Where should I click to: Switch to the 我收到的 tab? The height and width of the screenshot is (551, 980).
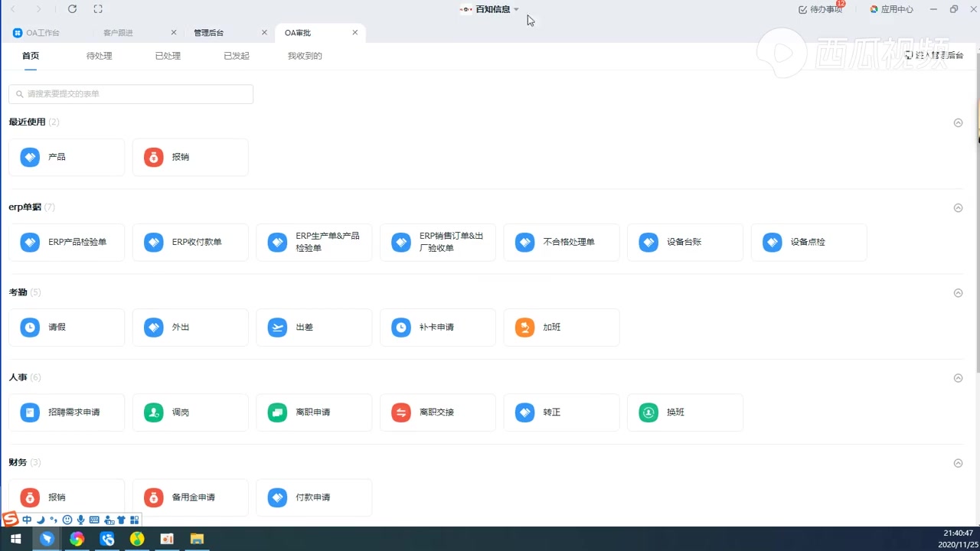pyautogui.click(x=305, y=56)
